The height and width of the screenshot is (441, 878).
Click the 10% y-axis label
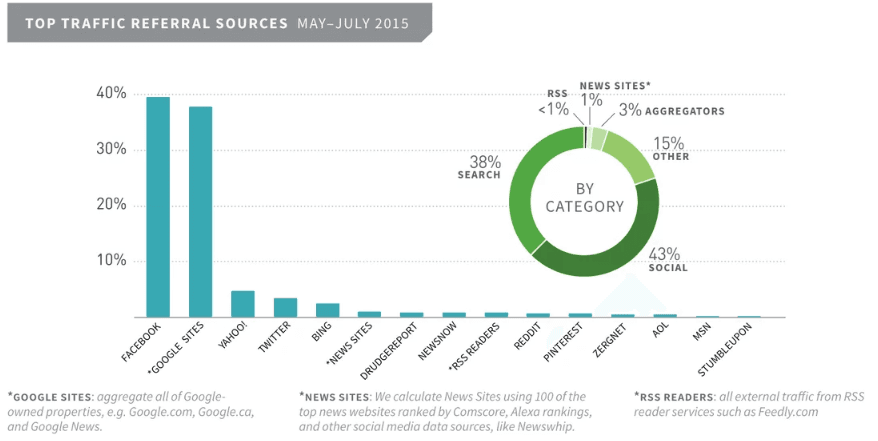(111, 260)
